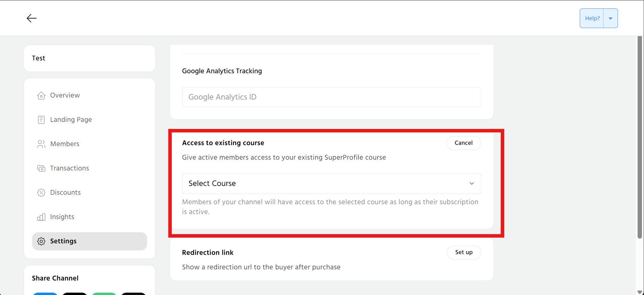
Task: Focus the Google Analytics ID field
Action: pos(331,97)
